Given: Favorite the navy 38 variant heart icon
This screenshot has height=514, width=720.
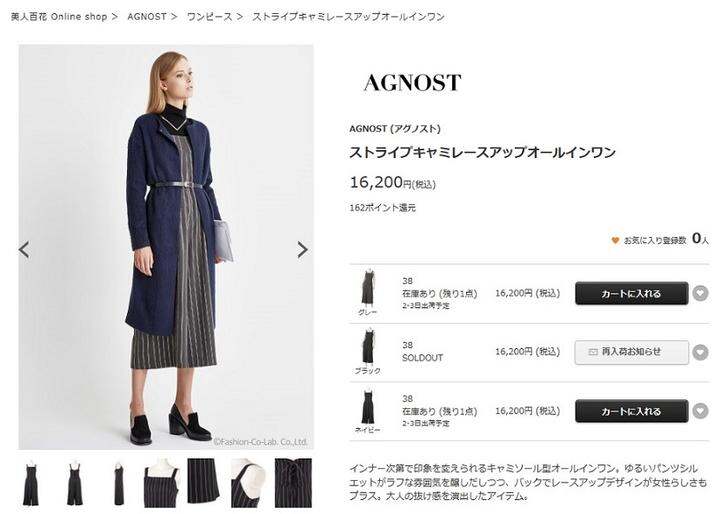Looking at the screenshot, I should point(700,411).
